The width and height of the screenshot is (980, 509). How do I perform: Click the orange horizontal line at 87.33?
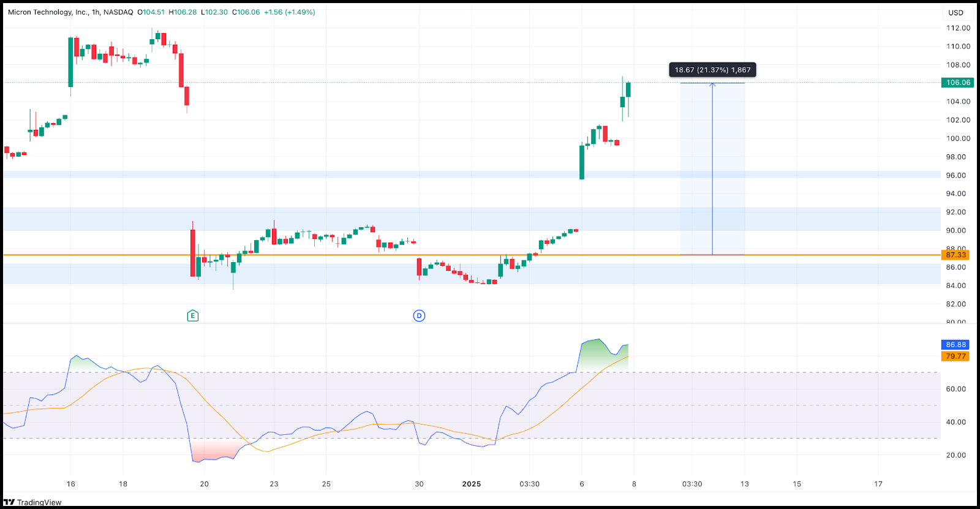point(472,255)
